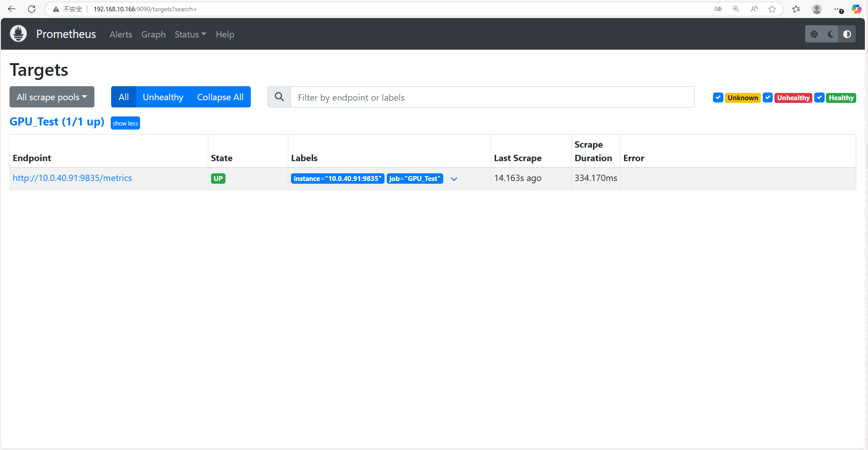Click the search magnifier icon beside filter
Viewport: 868px width, 450px height.
(279, 97)
